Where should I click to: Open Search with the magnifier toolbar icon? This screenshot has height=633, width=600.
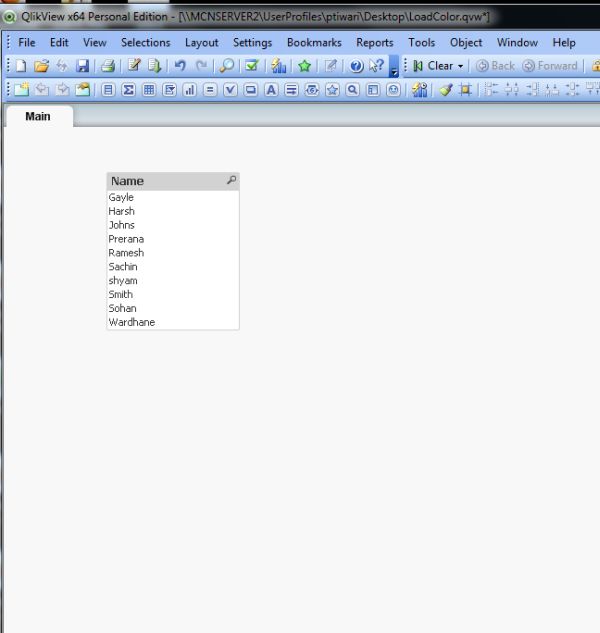(227, 65)
